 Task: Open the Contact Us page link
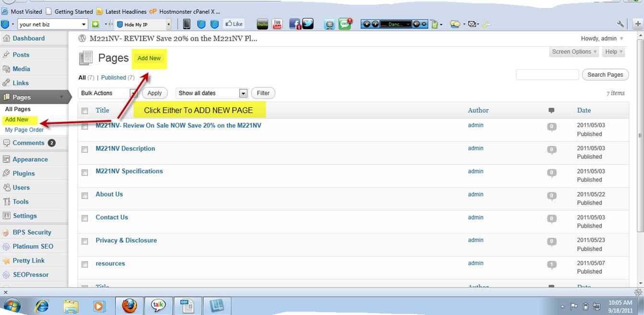point(112,218)
